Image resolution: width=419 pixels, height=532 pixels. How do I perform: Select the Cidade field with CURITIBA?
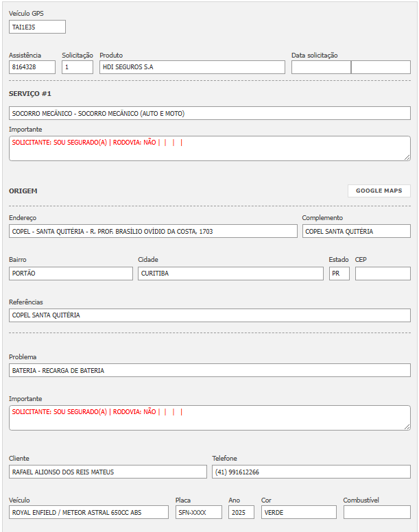(x=230, y=273)
